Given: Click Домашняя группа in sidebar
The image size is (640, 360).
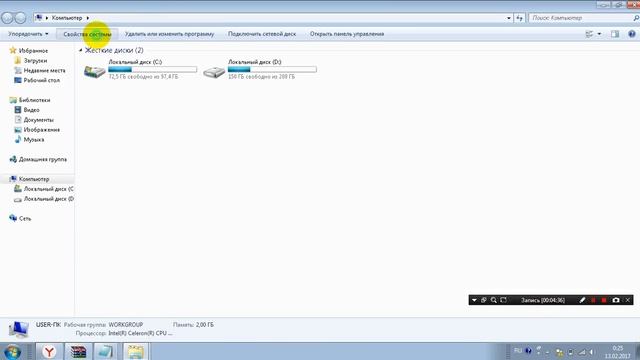Looking at the screenshot, I should (x=42, y=159).
